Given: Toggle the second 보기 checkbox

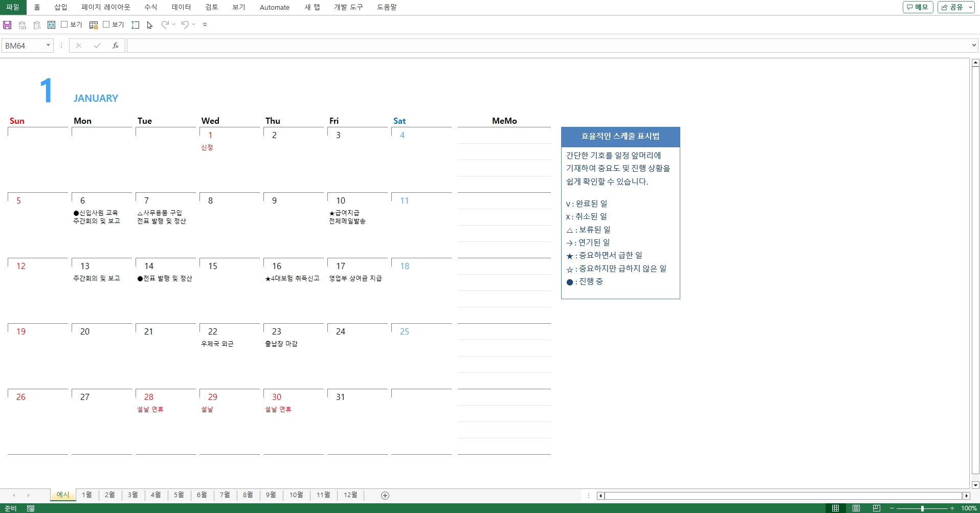Looking at the screenshot, I should (106, 24).
